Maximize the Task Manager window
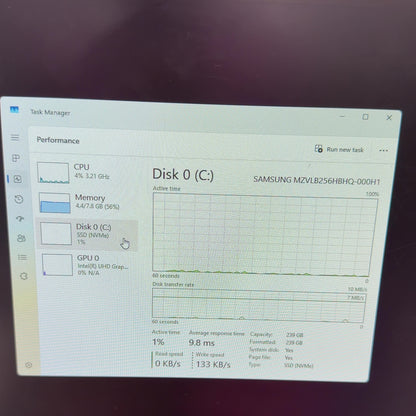This screenshot has width=416, height=416. [365, 117]
